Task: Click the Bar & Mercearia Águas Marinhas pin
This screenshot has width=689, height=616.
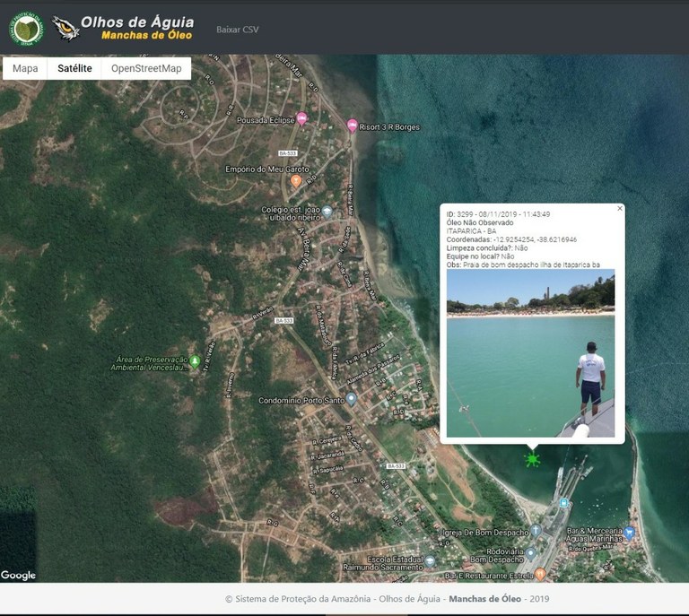Action: click(x=629, y=533)
